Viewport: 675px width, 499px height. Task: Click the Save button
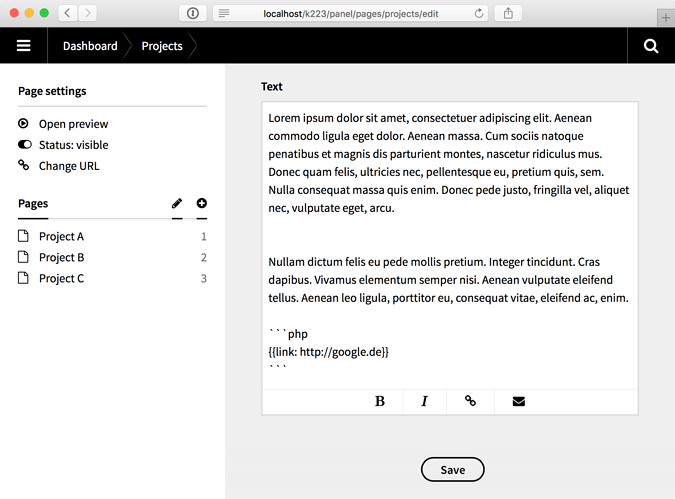pyautogui.click(x=452, y=470)
